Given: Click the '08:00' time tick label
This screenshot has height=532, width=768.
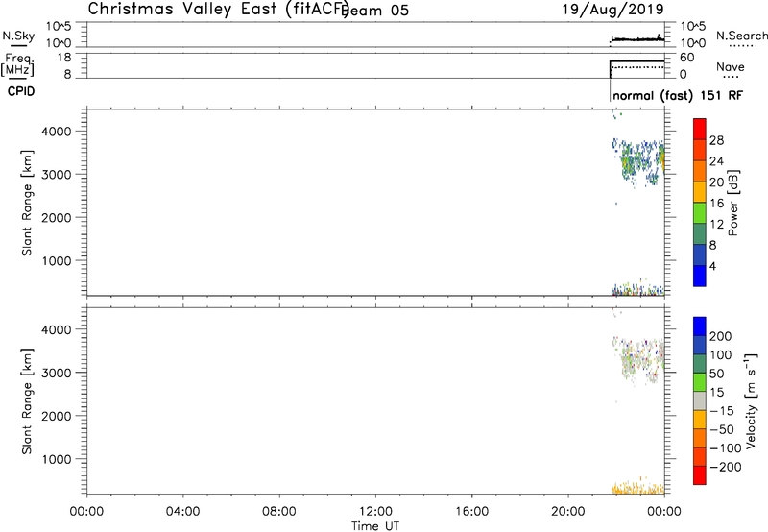Looking at the screenshot, I should point(279,512).
